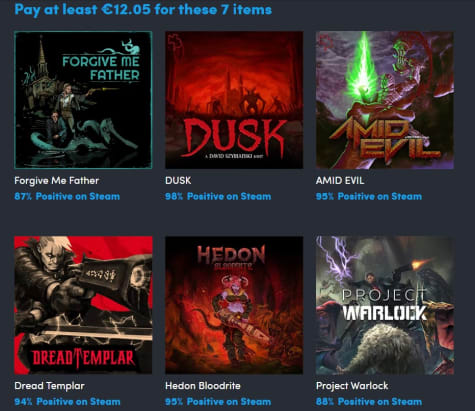Open the AMID EVIL title link
Image resolution: width=475 pixels, height=411 pixels.
click(x=340, y=181)
